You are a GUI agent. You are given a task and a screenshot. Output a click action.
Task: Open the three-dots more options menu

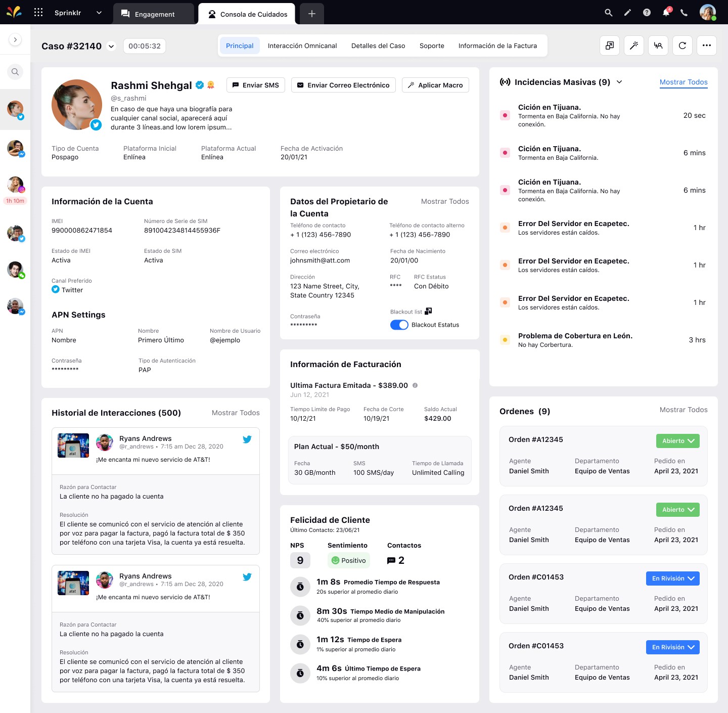(706, 46)
